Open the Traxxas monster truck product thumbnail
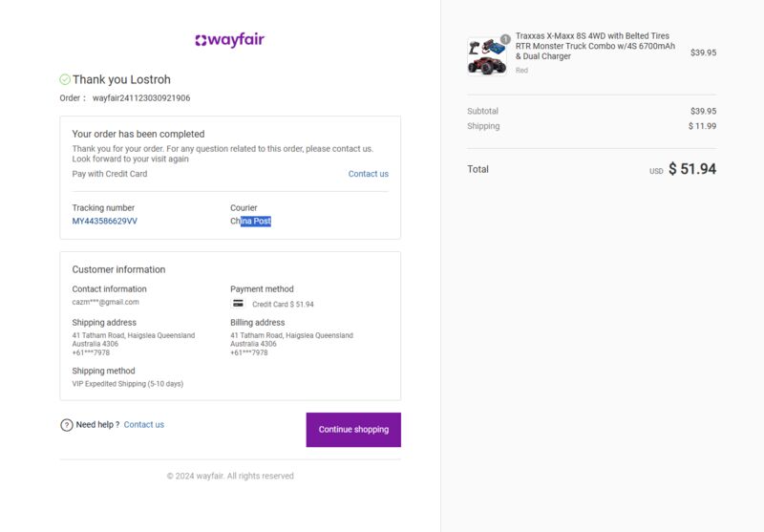The image size is (764, 532). [487, 56]
